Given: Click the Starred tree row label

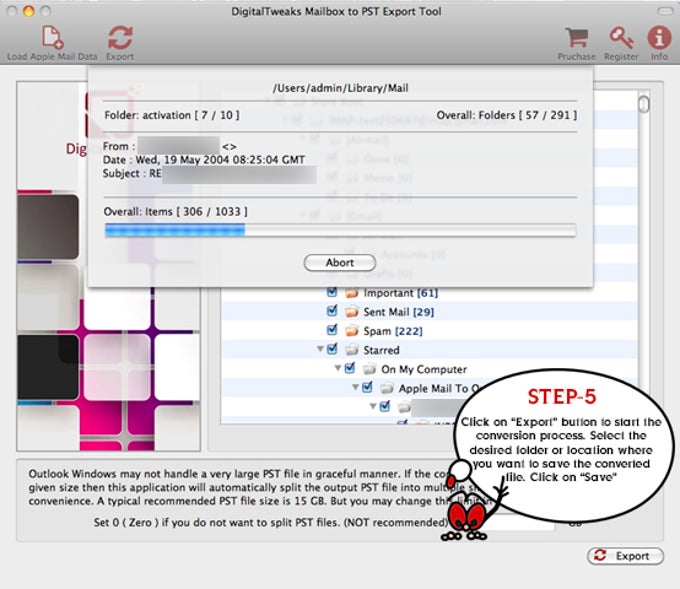Looking at the screenshot, I should [381, 350].
